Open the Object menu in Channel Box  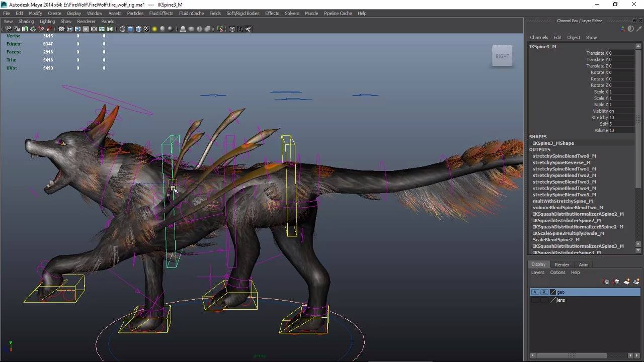(574, 38)
